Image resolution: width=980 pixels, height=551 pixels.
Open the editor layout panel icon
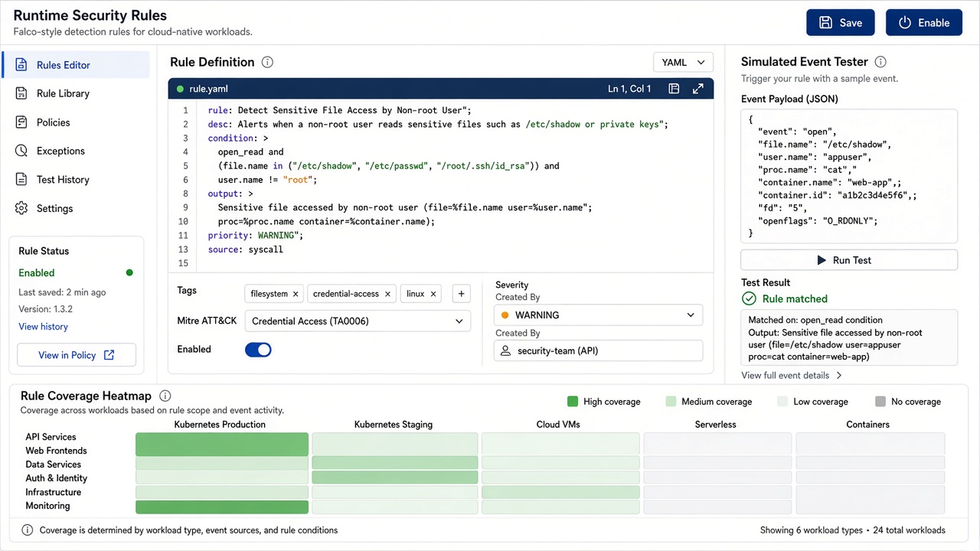tap(674, 89)
